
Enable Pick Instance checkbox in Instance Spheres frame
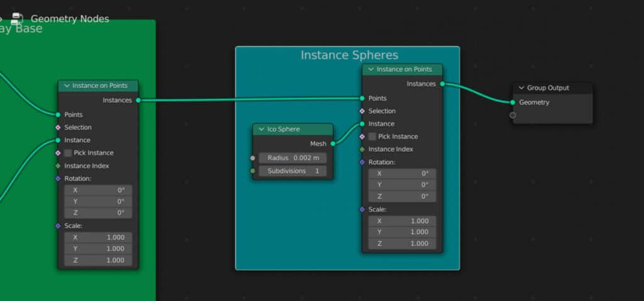point(372,137)
